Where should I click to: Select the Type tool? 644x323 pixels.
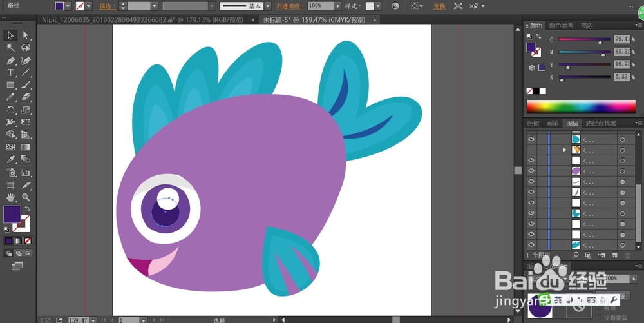11,73
